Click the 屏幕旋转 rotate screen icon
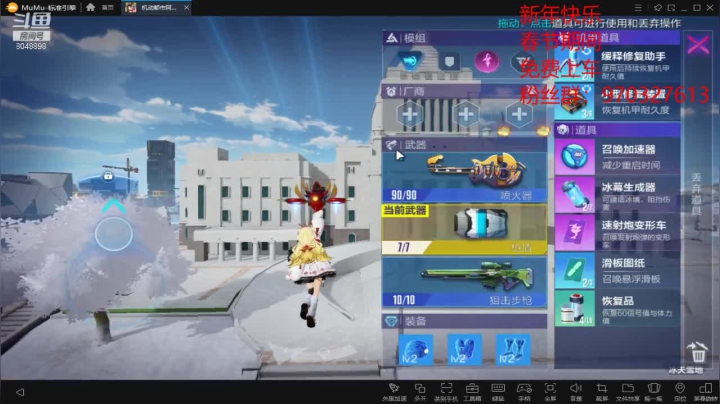720x404 pixels. click(706, 392)
